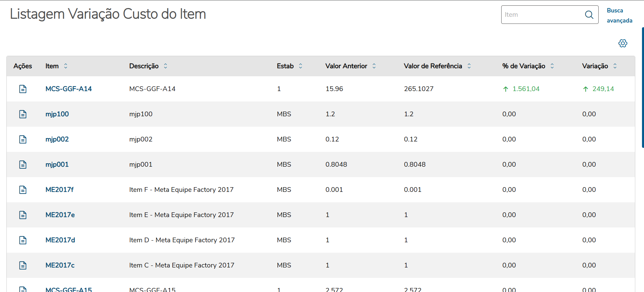Open document action for MCS-GGF-A14 row
Image resolution: width=644 pixels, height=292 pixels.
tap(23, 89)
